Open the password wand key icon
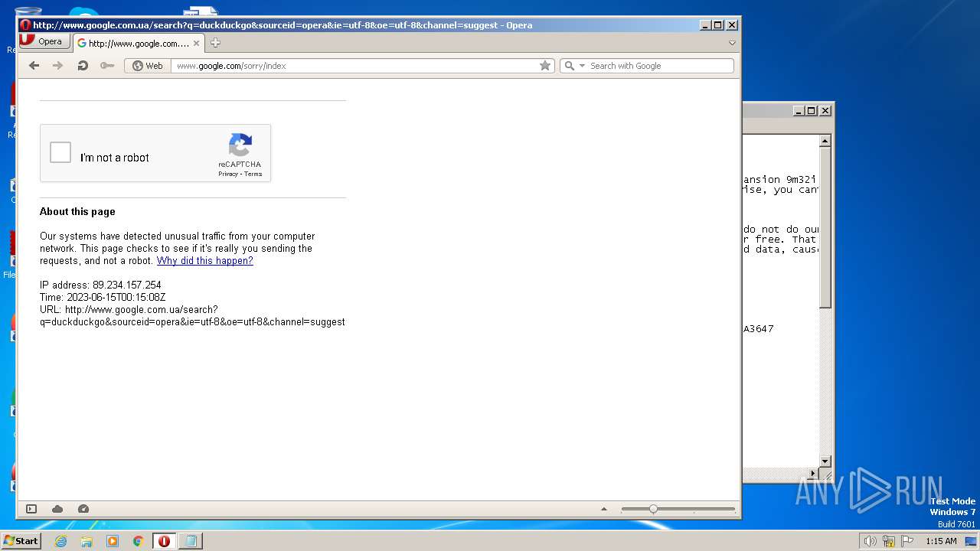980x551 pixels. tap(107, 66)
